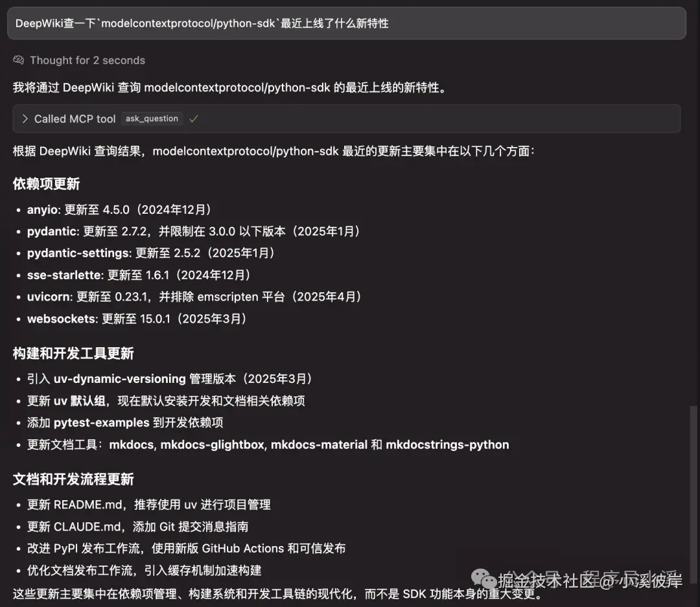Click the 构建和开发工具更新 heading

[x=73, y=354]
